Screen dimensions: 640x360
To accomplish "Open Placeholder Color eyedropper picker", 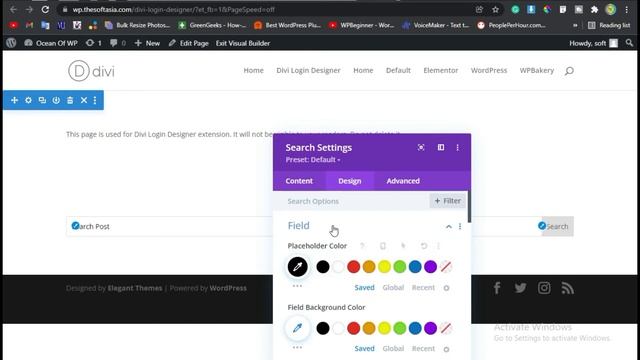I will [298, 267].
